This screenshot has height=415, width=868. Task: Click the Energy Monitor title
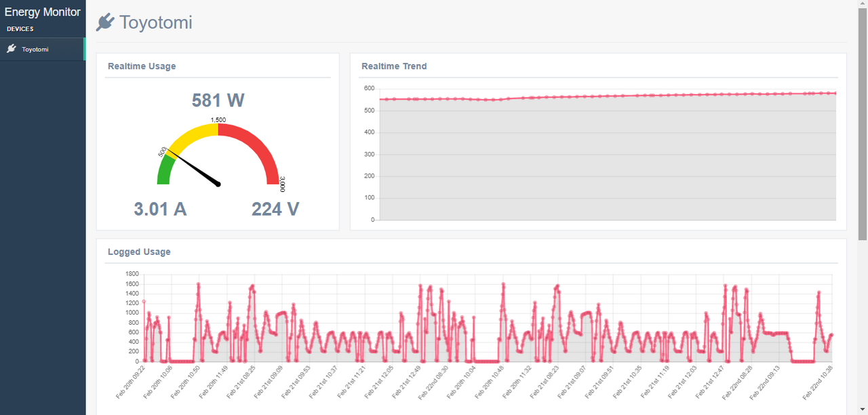(x=42, y=12)
